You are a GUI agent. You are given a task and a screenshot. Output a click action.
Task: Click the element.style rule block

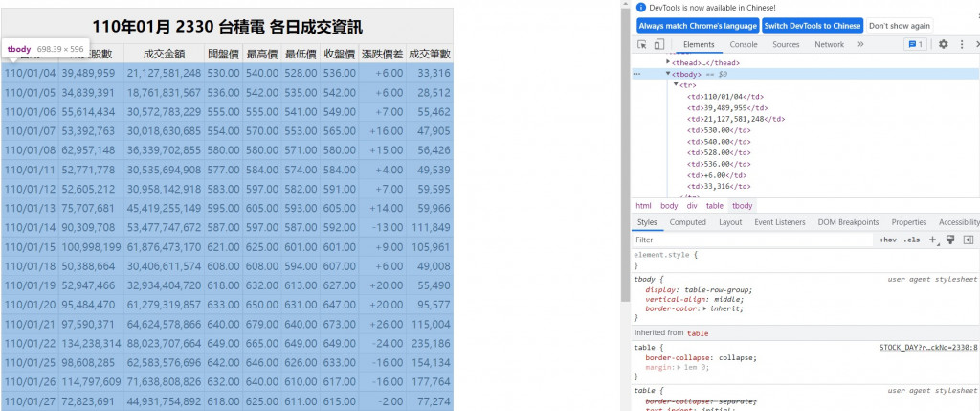pyautogui.click(x=805, y=261)
